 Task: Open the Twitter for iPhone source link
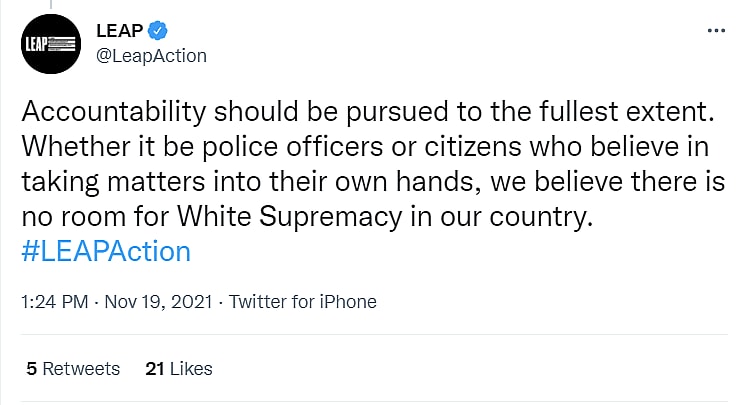tap(303, 301)
